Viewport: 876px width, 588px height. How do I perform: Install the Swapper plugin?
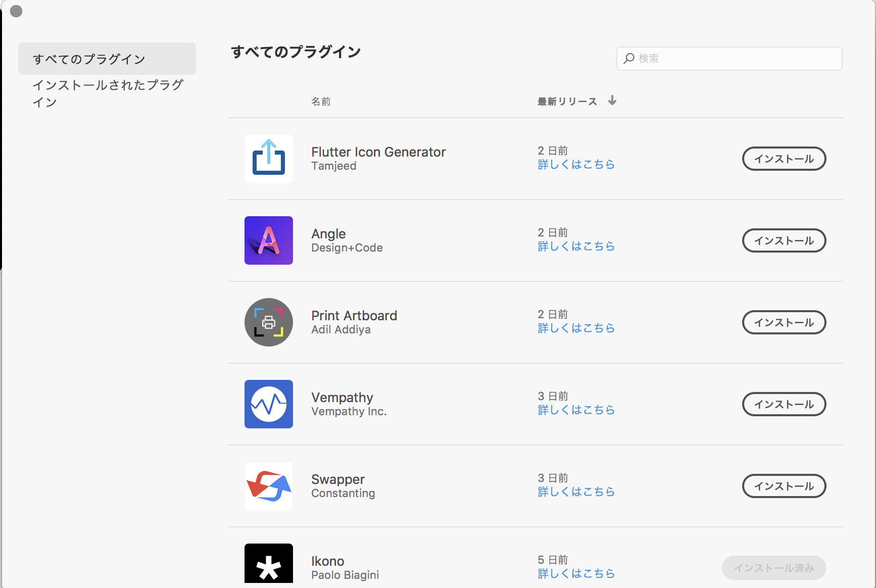pos(784,486)
